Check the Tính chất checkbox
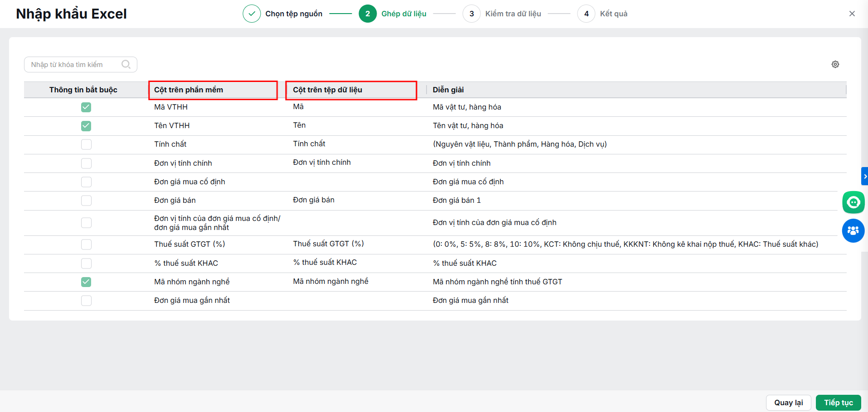The height and width of the screenshot is (412, 868). (x=86, y=144)
